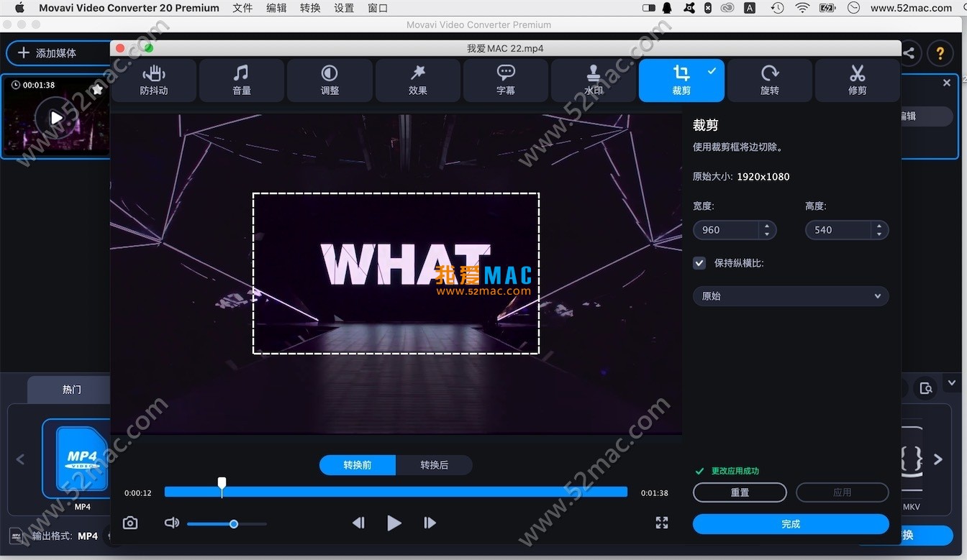
Task: Open the 编辑 menu
Action: [x=276, y=8]
